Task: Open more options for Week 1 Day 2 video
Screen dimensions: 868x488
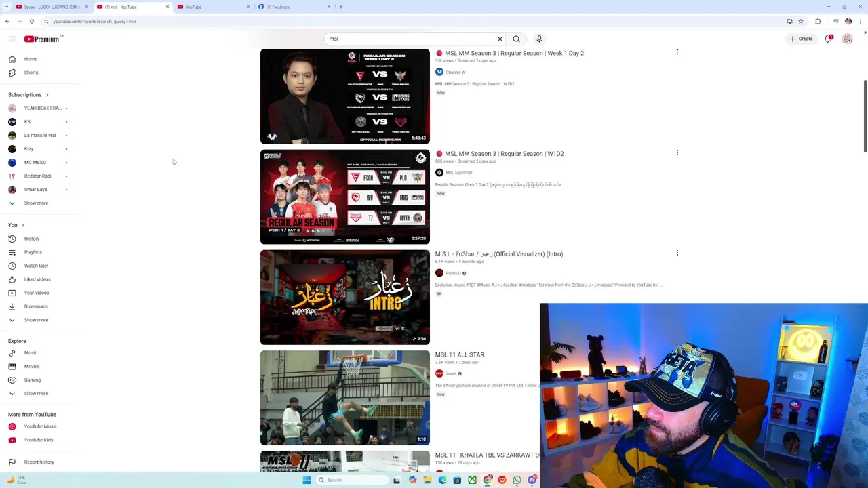Action: [x=677, y=52]
